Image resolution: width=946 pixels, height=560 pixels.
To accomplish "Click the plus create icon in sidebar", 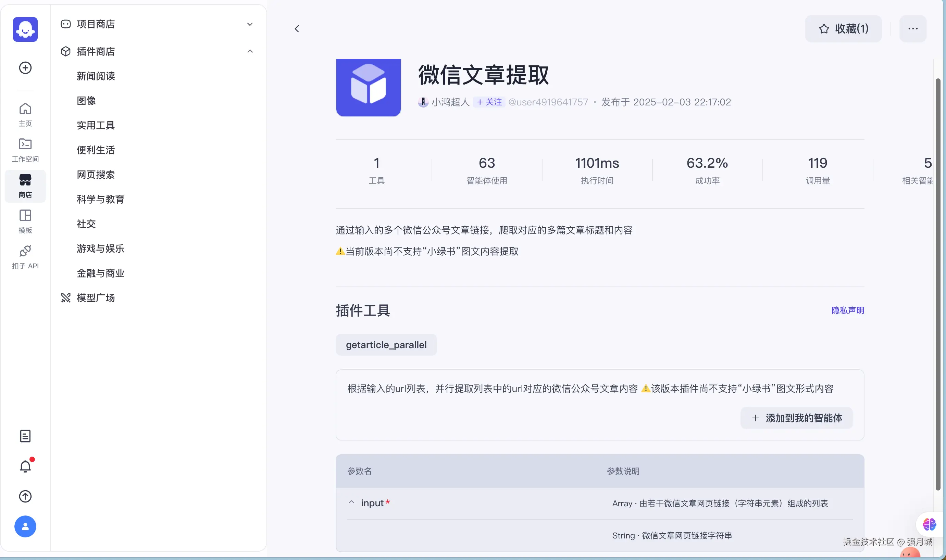I will pyautogui.click(x=25, y=68).
